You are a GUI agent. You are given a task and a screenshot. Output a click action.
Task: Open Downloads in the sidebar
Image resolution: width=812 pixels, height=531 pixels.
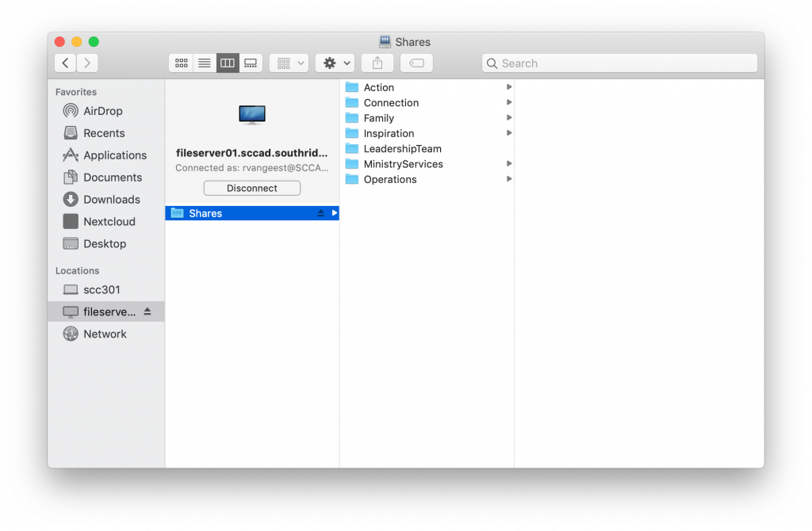click(111, 200)
